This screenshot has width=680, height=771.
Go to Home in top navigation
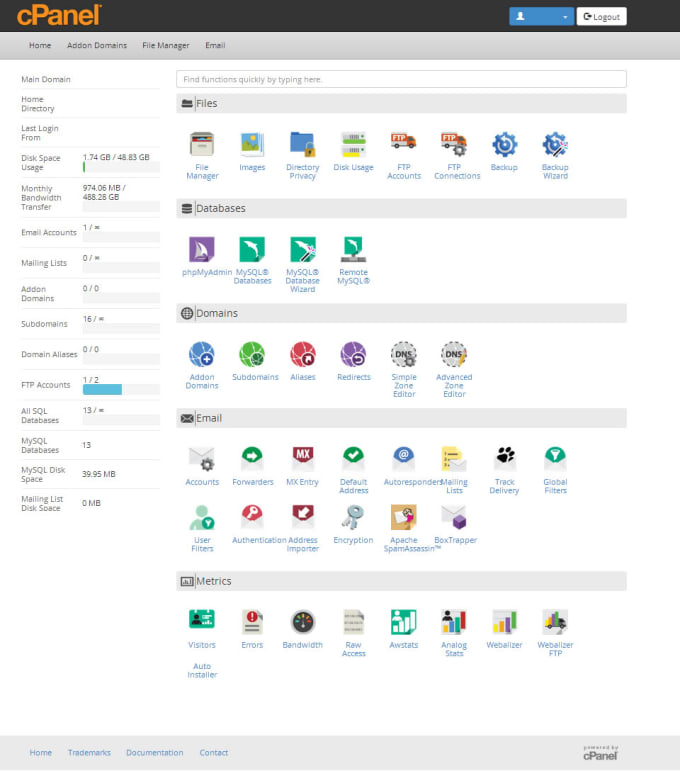(x=40, y=45)
